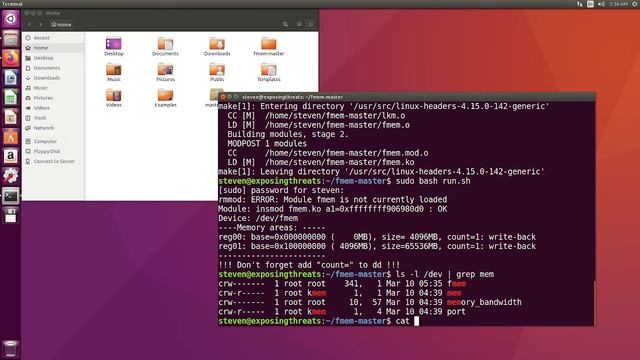Launch LibreOffice Writer from the launcher

click(x=11, y=78)
